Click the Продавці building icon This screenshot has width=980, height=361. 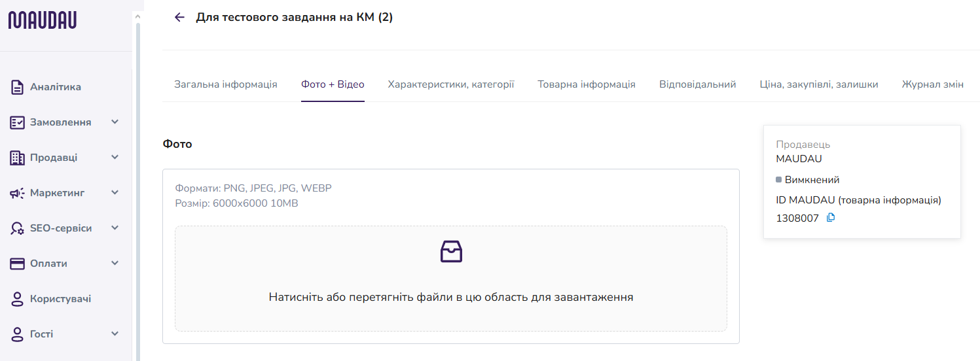point(18,158)
